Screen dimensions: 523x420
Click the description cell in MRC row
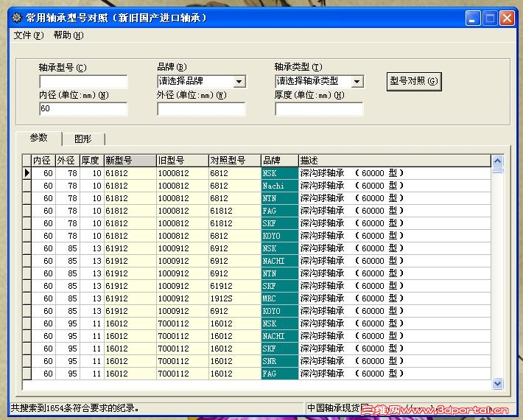coord(395,298)
